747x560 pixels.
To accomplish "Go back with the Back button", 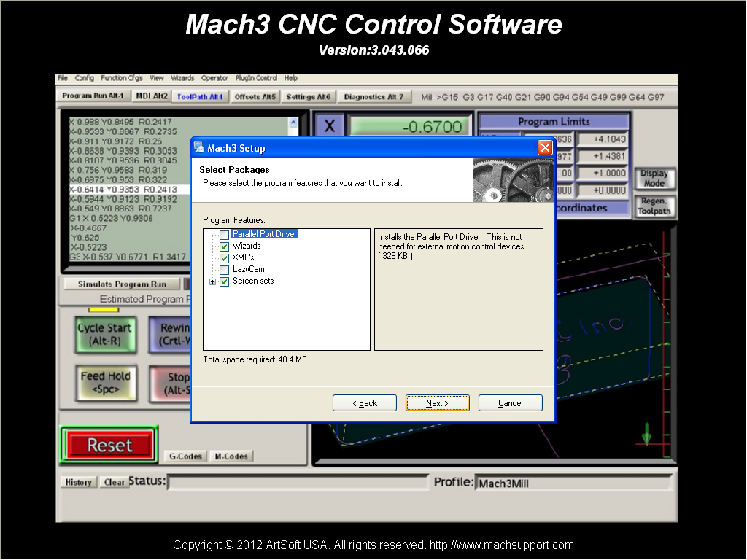I will click(x=365, y=402).
